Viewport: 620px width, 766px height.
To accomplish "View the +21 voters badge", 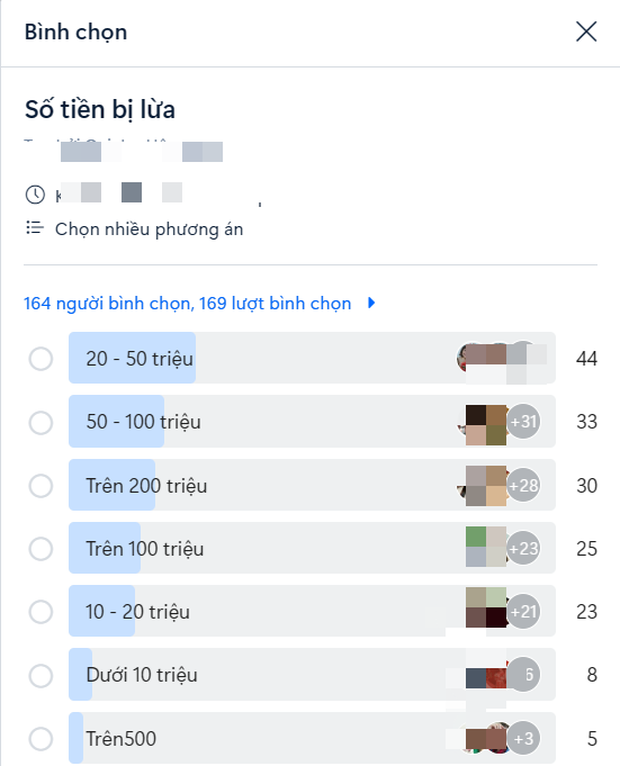I will [x=523, y=611].
